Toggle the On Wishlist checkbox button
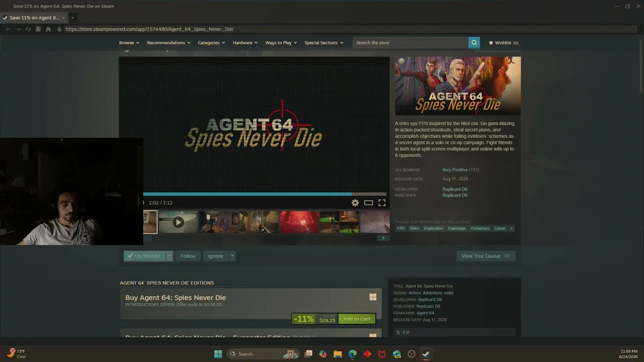Viewport: 644px width, 362px height. tap(145, 256)
